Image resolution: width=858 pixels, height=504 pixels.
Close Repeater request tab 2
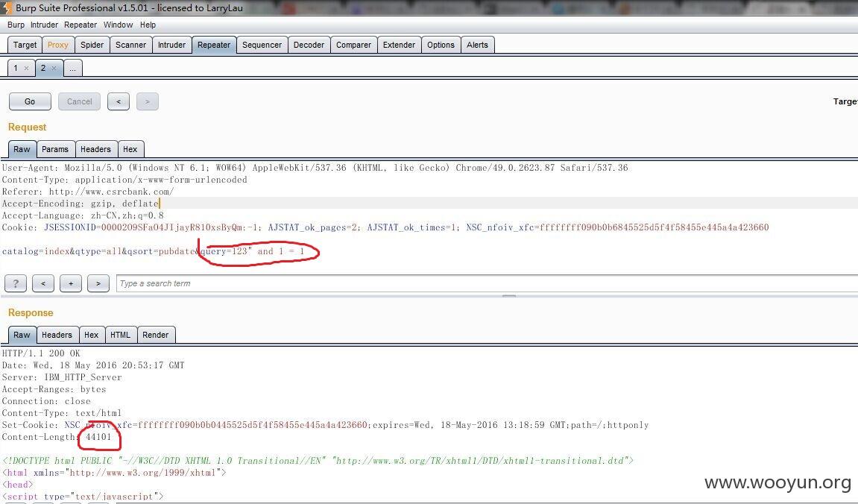[54, 69]
